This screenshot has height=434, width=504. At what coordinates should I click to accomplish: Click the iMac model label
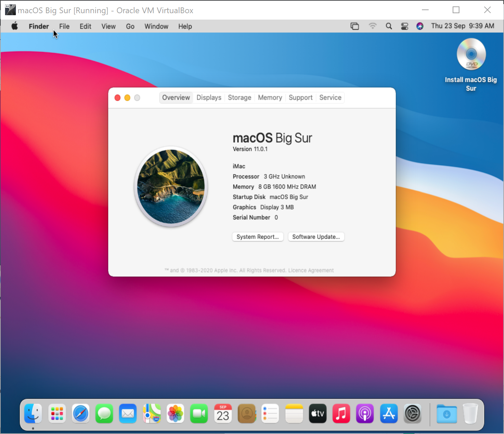(x=239, y=166)
